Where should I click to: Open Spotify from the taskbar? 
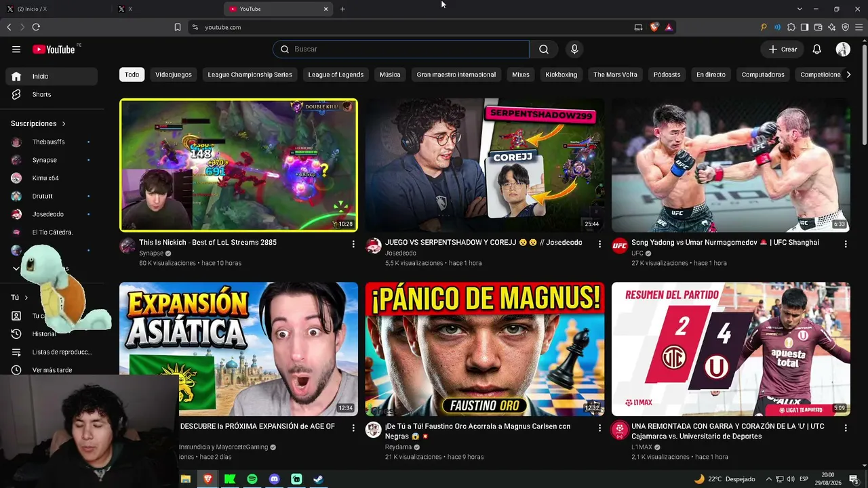252,479
